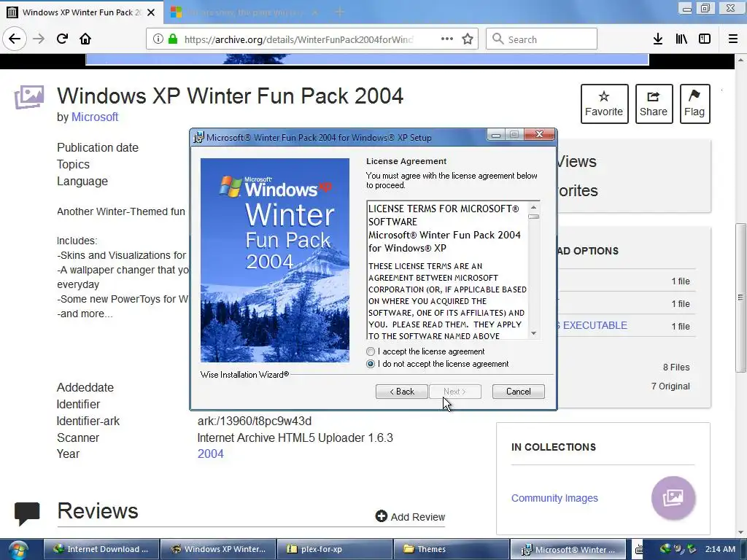Click the license scrollbar thumb
Screen dimensions: 747x560
click(533, 217)
